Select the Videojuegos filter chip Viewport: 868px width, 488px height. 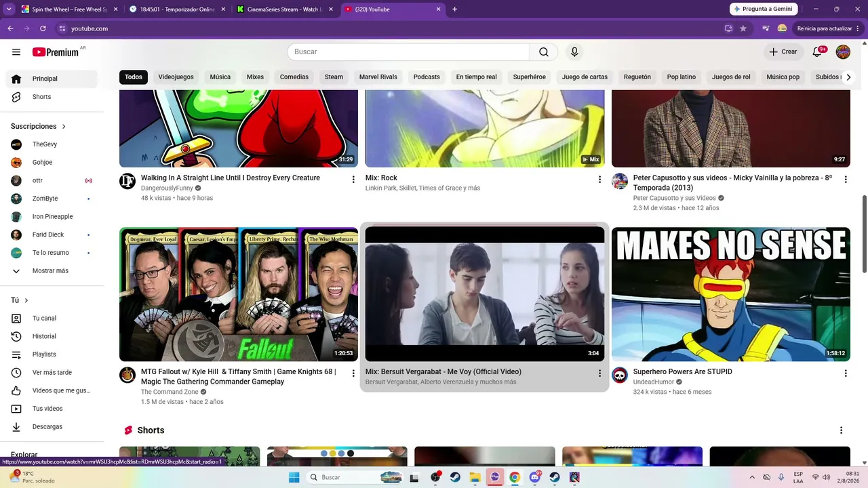176,77
